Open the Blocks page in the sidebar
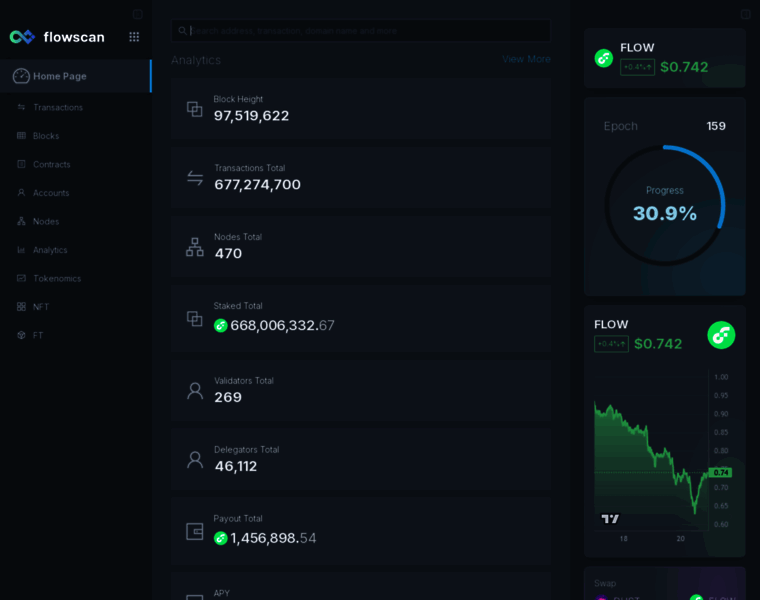Viewport: 760px width, 600px height. pos(46,136)
